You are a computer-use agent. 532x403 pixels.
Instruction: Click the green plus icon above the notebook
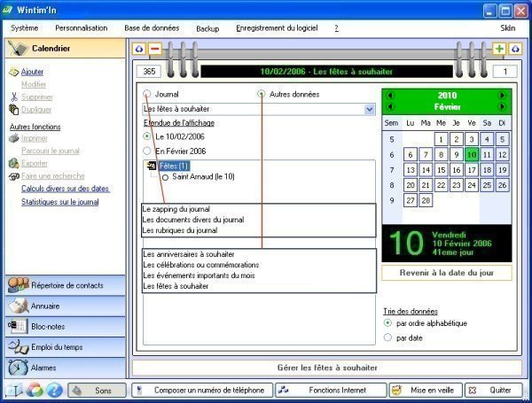499,49
